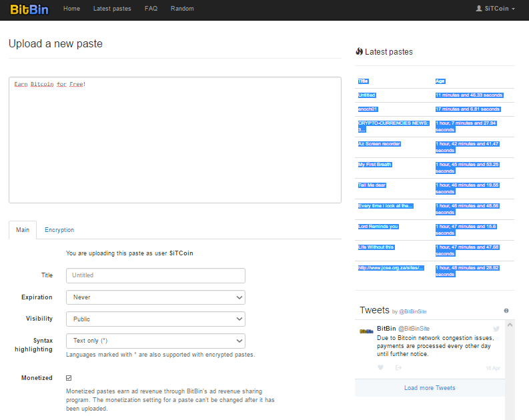Open the @BitBinSite link in Tweets header

click(413, 311)
